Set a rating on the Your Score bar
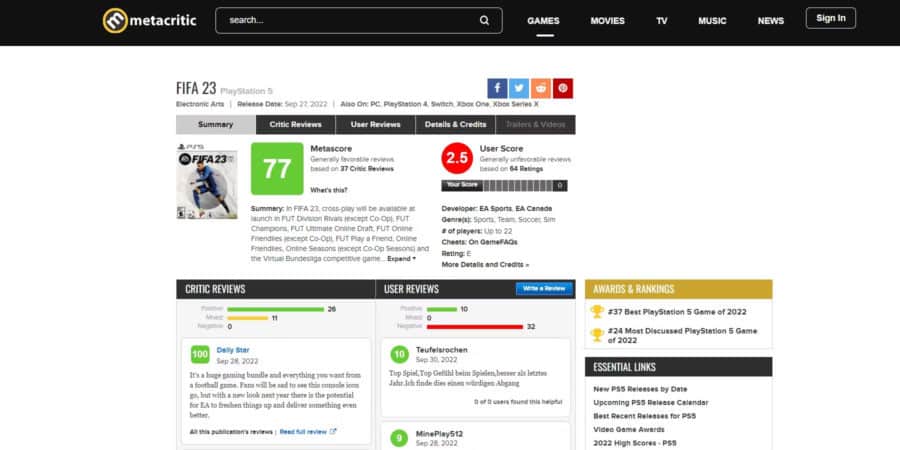Image resolution: width=900 pixels, height=450 pixels. click(x=518, y=185)
